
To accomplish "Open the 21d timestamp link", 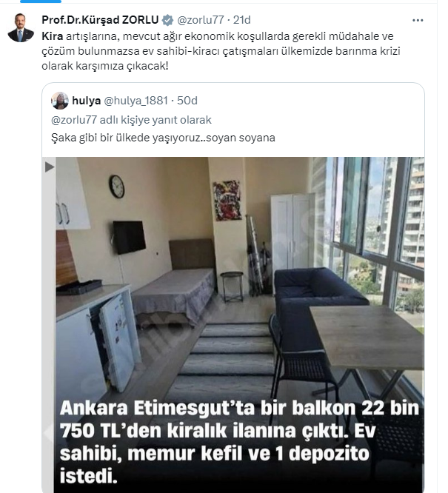I will pos(241,20).
